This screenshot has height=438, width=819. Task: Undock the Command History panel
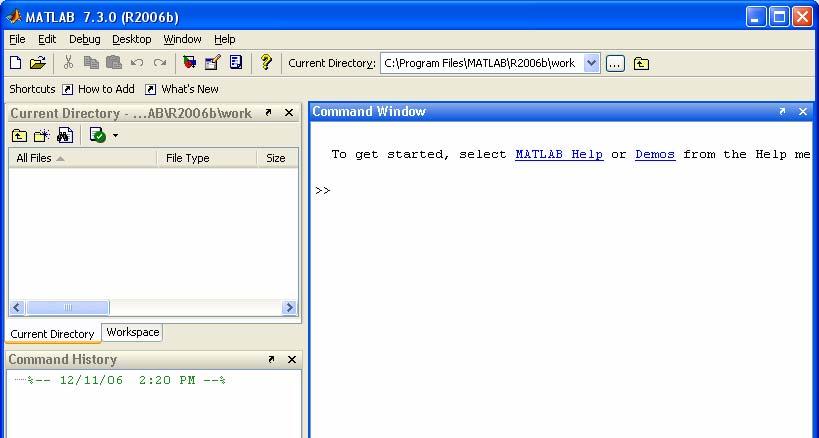pyautogui.click(x=271, y=359)
